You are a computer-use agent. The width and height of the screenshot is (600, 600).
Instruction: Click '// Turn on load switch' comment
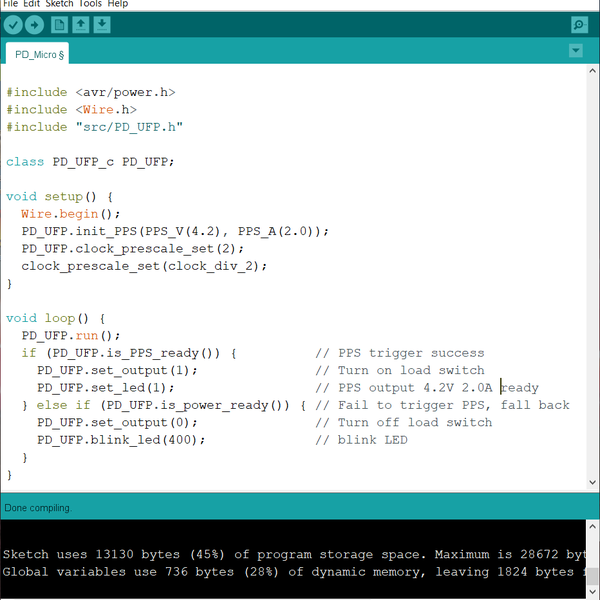(400, 370)
